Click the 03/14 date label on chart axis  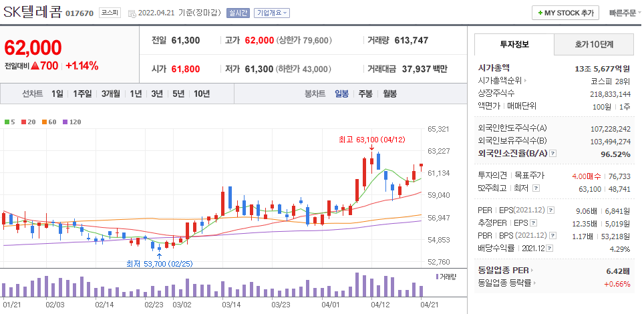click(x=231, y=305)
